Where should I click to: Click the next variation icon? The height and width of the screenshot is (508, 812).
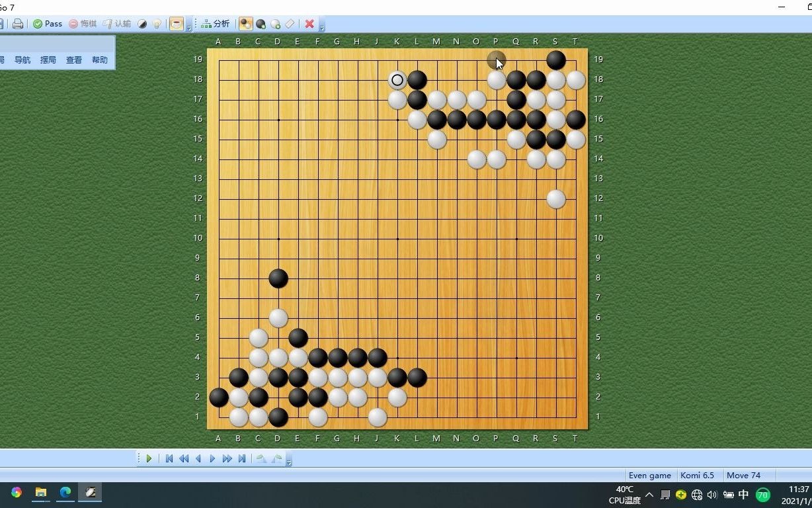(277, 458)
